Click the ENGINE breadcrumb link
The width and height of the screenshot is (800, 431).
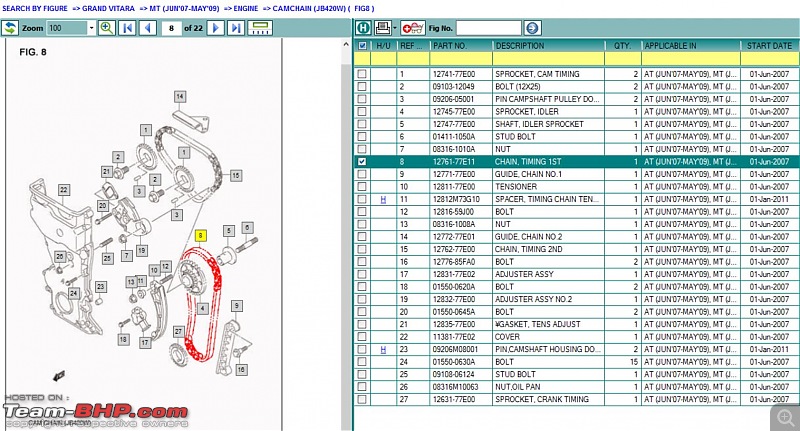click(x=246, y=8)
